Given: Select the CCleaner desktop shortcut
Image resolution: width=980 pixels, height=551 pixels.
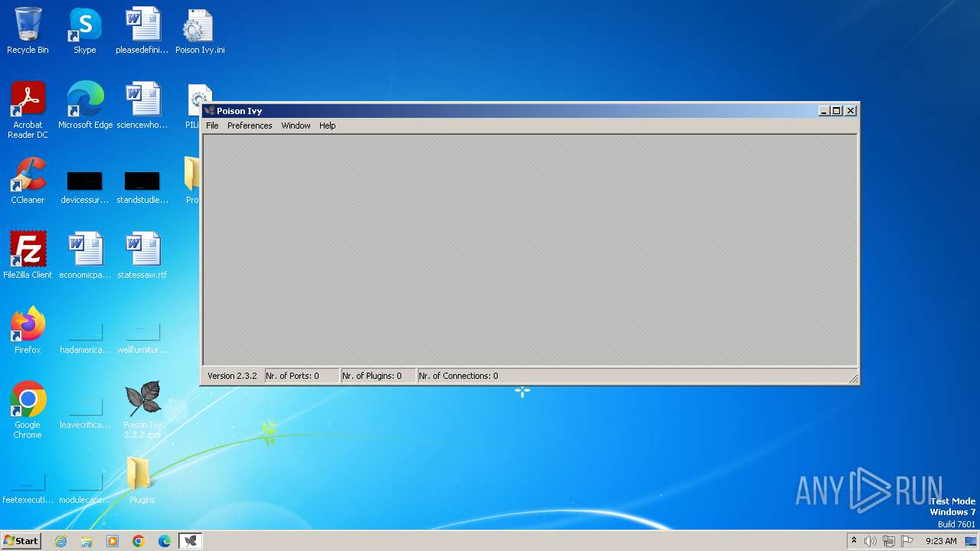Looking at the screenshot, I should 28,181.
